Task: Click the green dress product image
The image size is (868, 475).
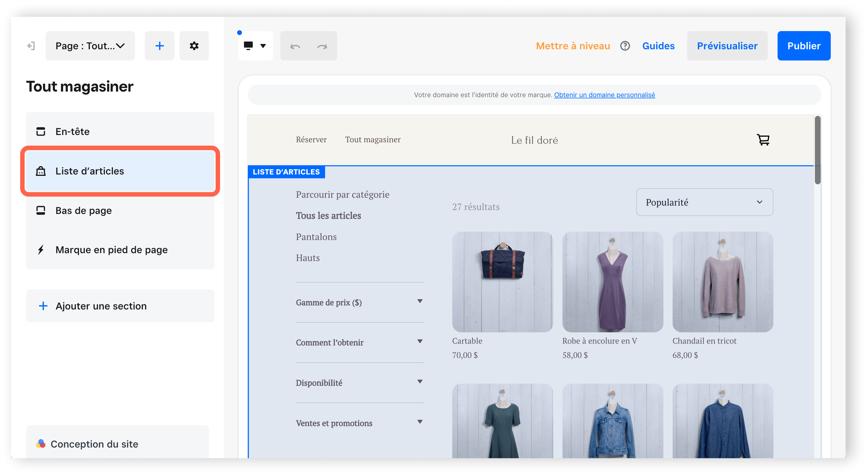Action: coord(502,421)
